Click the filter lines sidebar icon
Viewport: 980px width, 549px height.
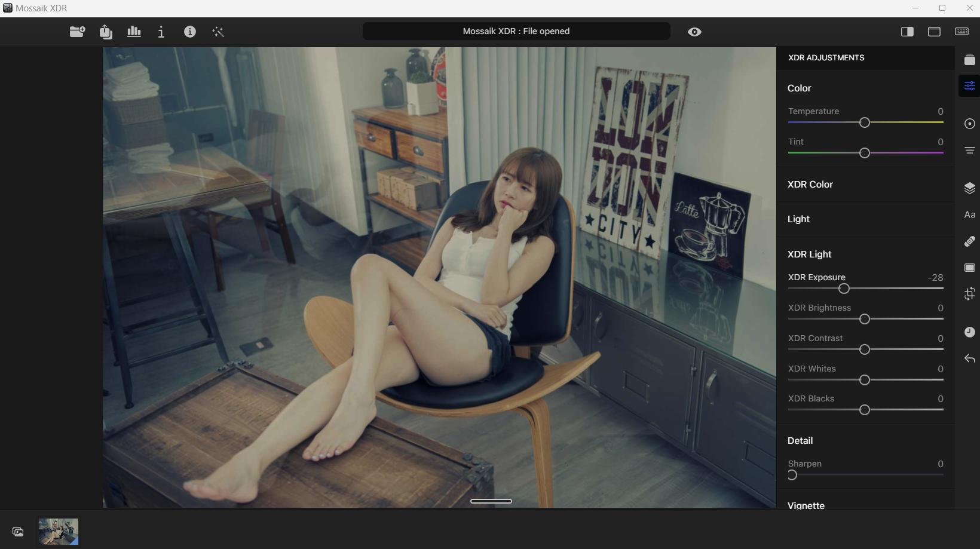[970, 151]
